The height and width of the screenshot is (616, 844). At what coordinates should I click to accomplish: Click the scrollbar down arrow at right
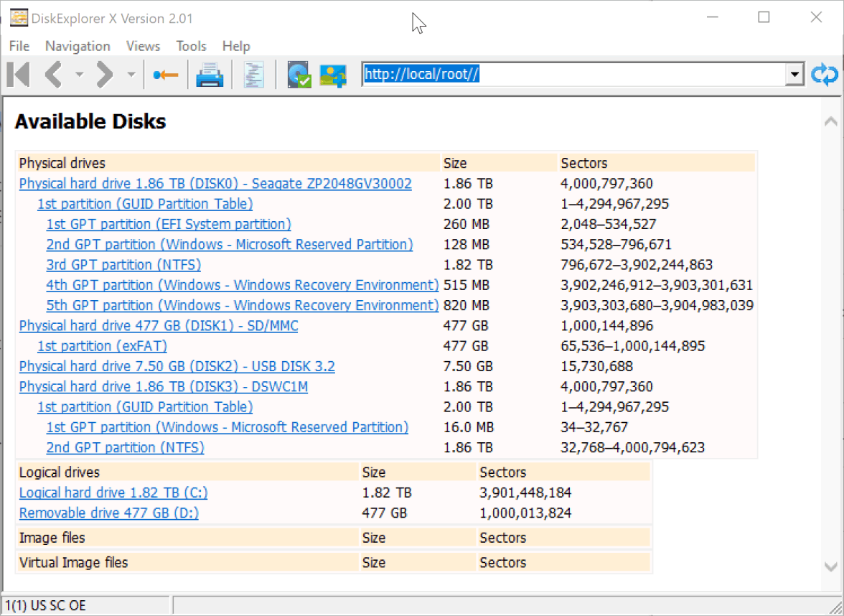[831, 566]
